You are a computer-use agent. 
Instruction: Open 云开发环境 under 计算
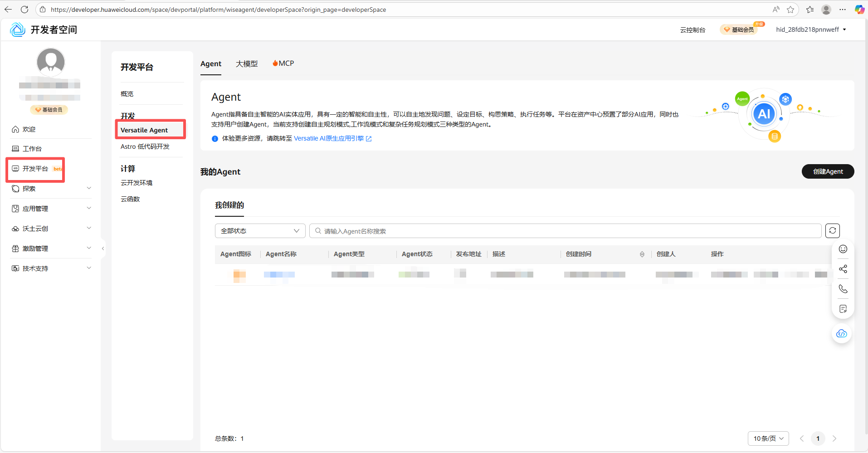tap(137, 183)
